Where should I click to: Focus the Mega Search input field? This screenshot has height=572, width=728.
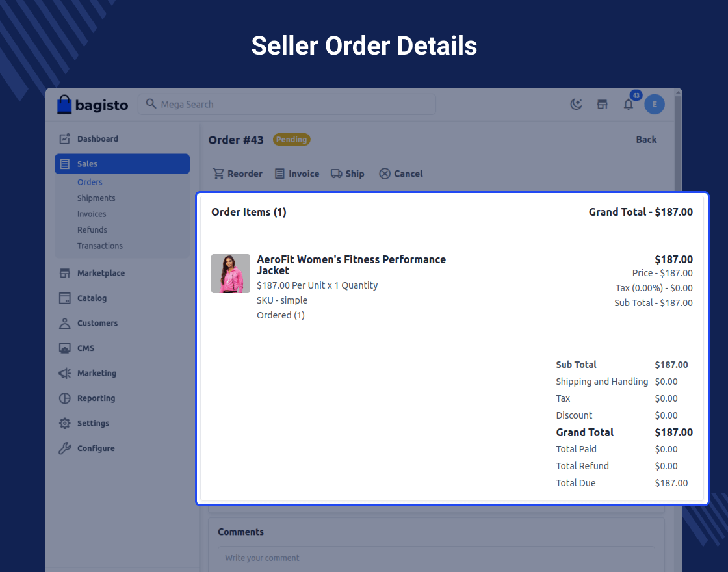pyautogui.click(x=287, y=104)
